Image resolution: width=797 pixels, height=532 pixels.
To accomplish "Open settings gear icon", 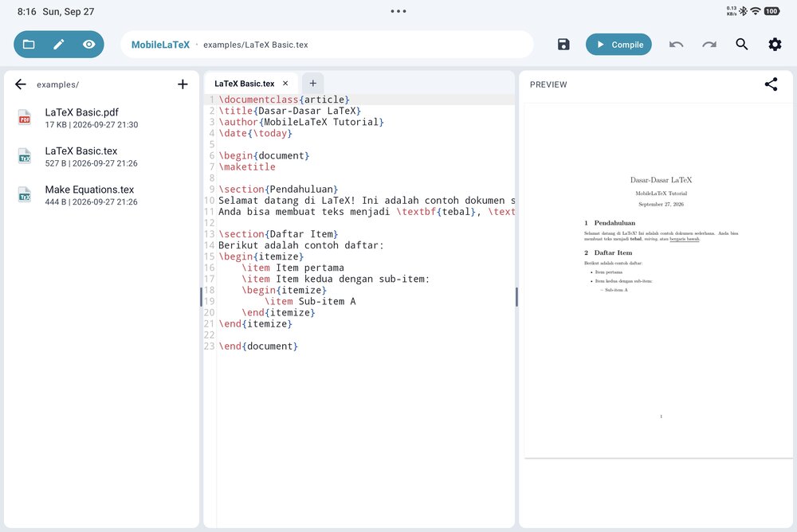I will 775,45.
